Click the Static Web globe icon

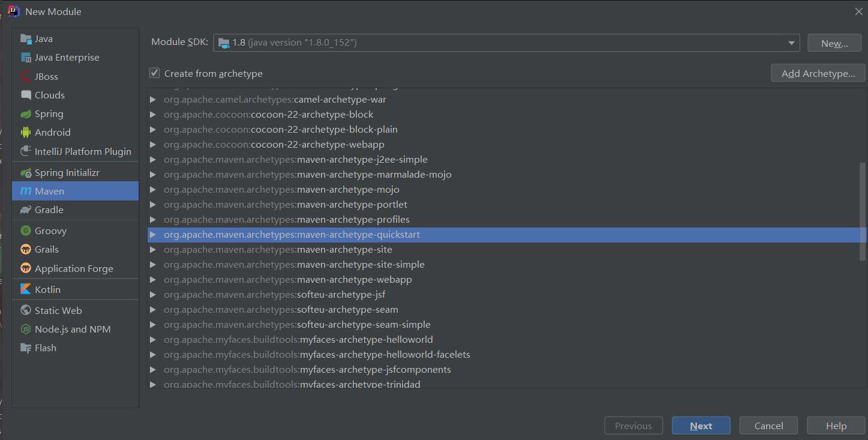pos(26,310)
